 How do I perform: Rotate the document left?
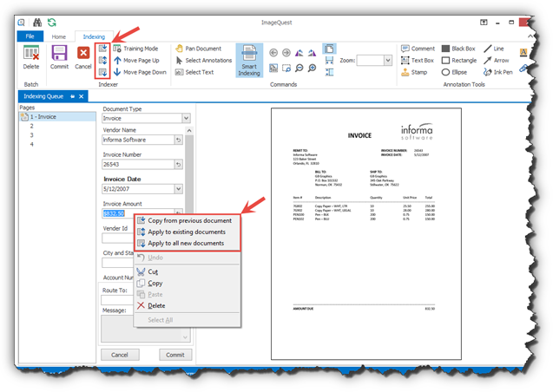click(x=299, y=53)
